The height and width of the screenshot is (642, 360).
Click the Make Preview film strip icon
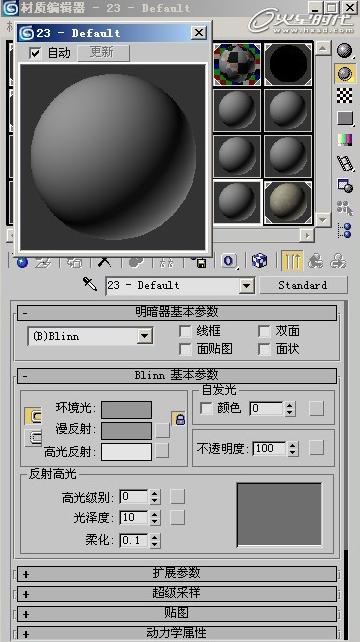click(345, 163)
